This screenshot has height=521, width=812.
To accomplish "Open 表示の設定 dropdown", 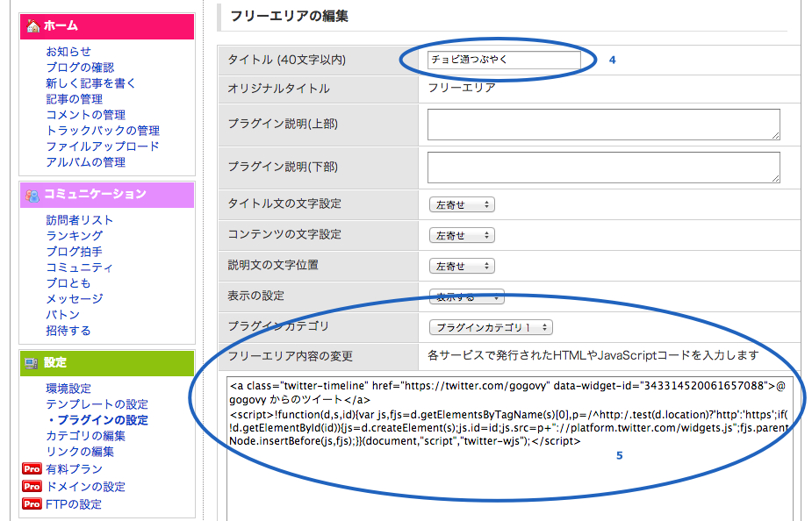I will pos(467,297).
